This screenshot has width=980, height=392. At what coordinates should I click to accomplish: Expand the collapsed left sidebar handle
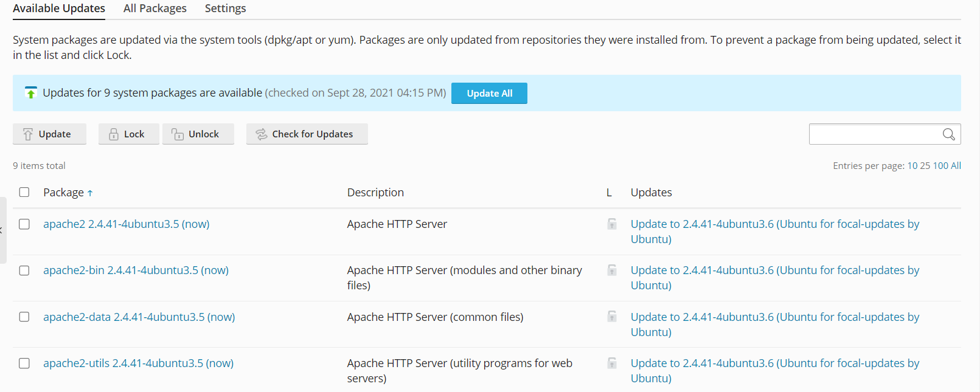(2, 230)
